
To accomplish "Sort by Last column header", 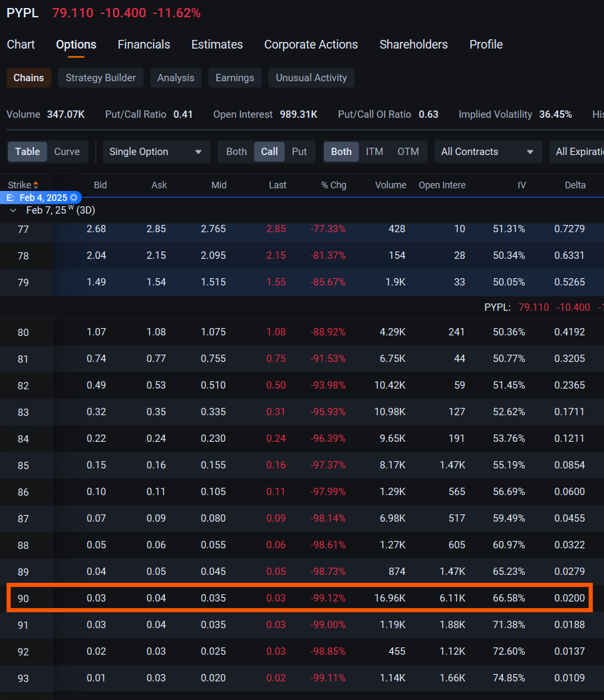I will (x=277, y=185).
